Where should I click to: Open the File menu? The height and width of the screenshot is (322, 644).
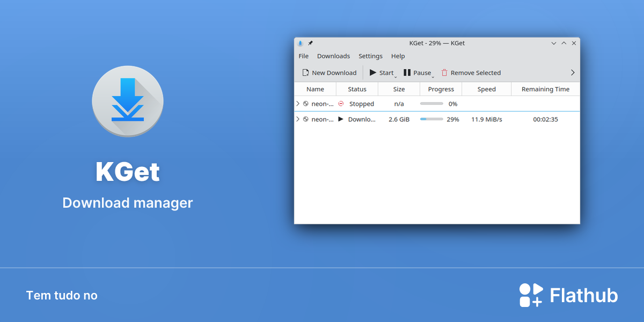304,56
